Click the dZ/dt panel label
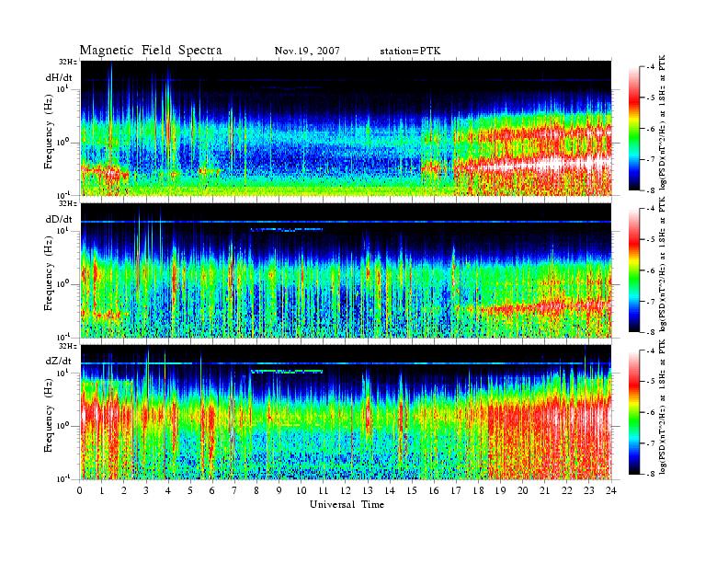Image resolution: width=728 pixels, height=563 pixels. point(59,361)
